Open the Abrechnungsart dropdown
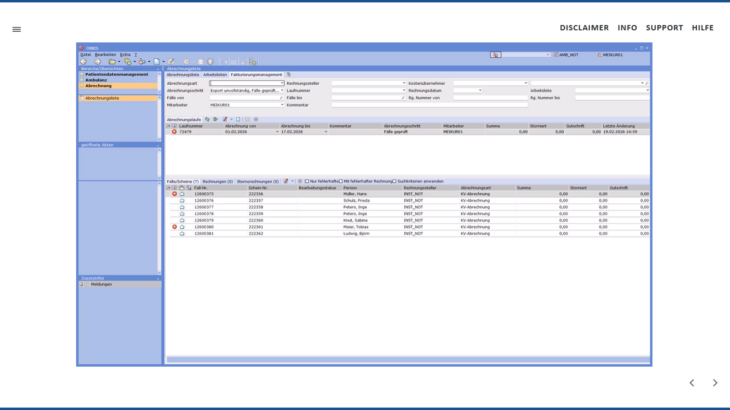This screenshot has height=410, width=730. (283, 83)
